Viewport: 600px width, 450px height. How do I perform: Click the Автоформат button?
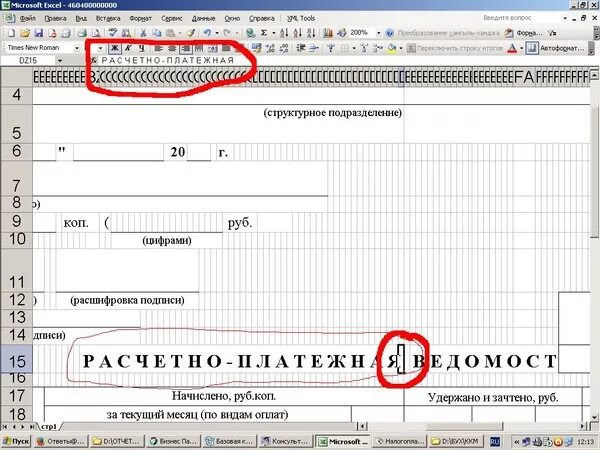(x=555, y=48)
